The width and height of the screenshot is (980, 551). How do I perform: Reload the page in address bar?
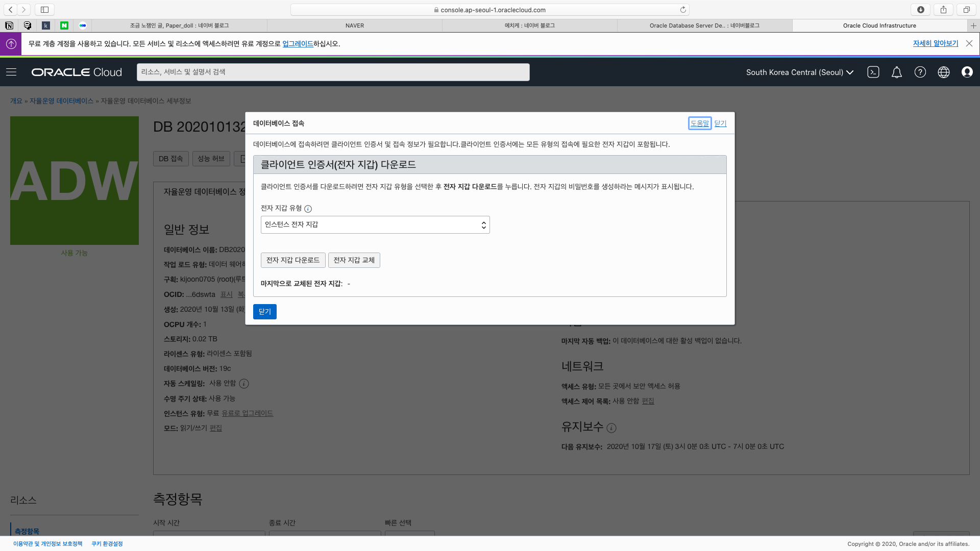tap(683, 10)
